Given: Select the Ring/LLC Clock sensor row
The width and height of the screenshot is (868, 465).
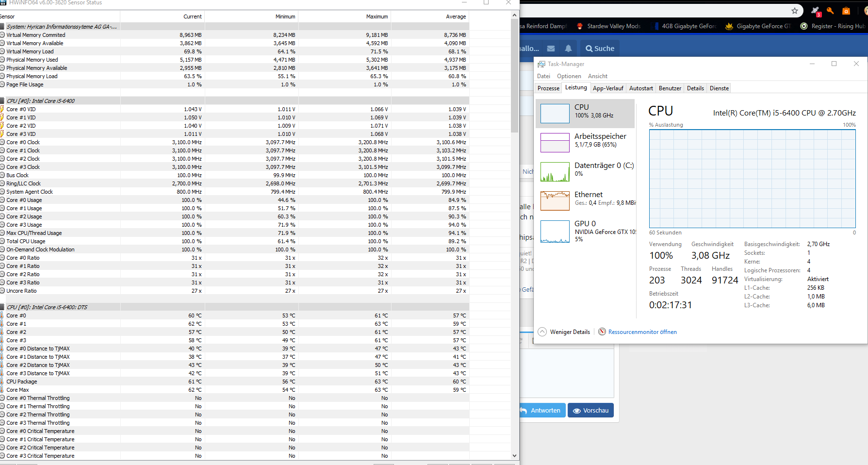Looking at the screenshot, I should point(234,183).
